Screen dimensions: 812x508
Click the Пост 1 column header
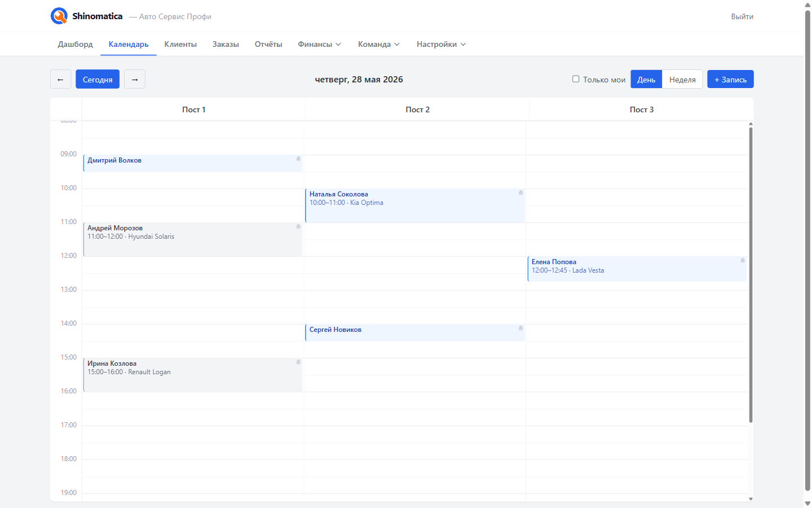tap(193, 110)
